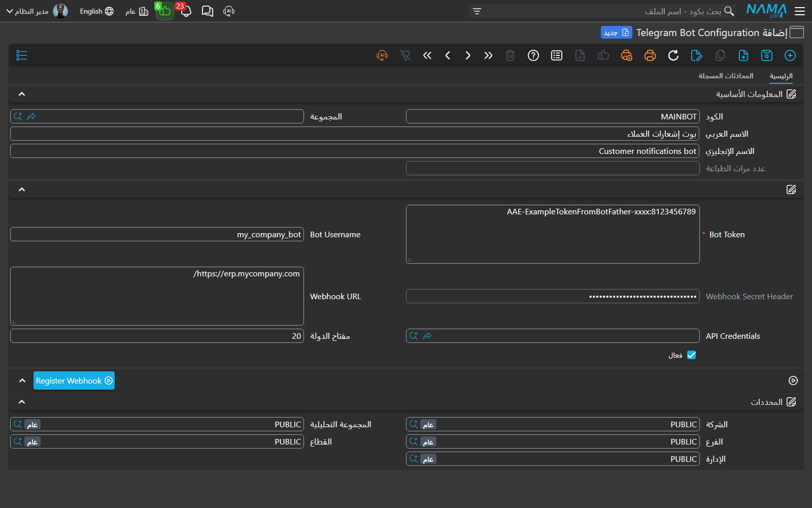
Task: Jump to the last record with double chevron
Action: coord(488,55)
